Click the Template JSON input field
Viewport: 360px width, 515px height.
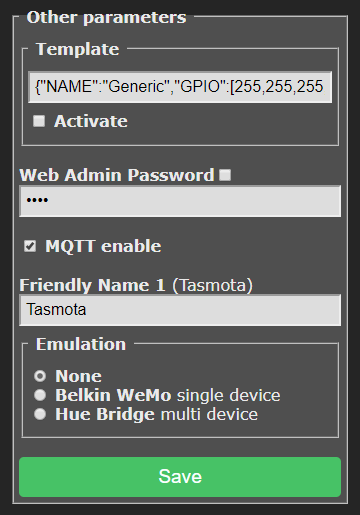point(180,87)
